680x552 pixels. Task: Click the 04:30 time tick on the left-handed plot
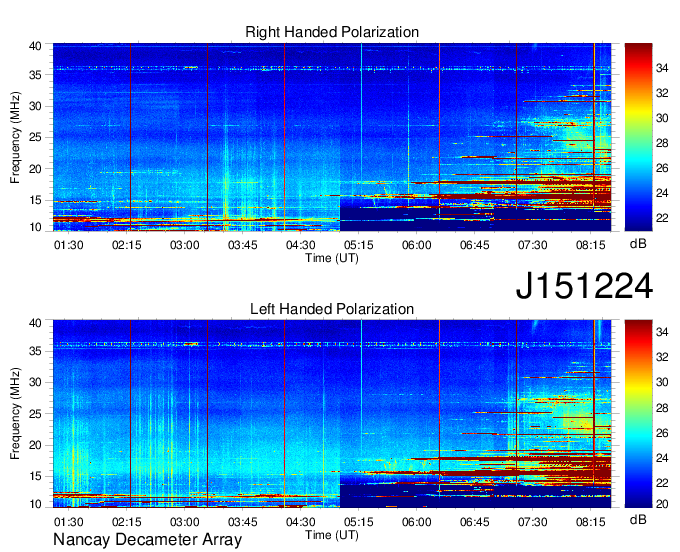pyautogui.click(x=301, y=522)
